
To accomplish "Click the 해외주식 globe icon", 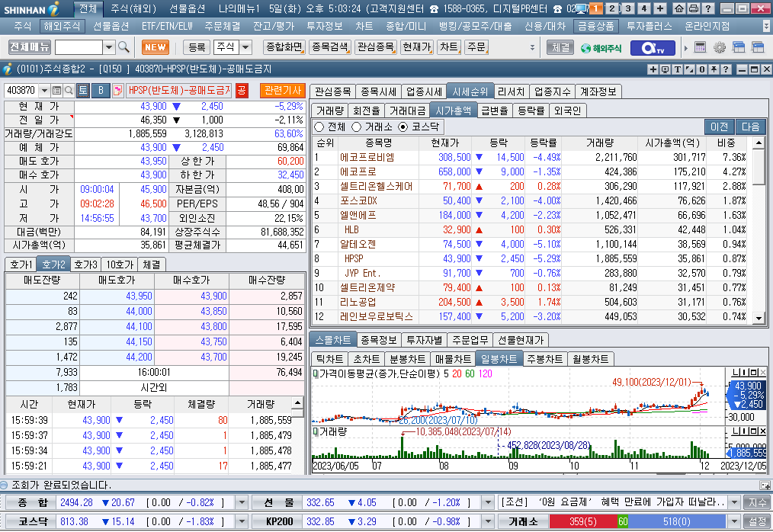I will coord(601,48).
